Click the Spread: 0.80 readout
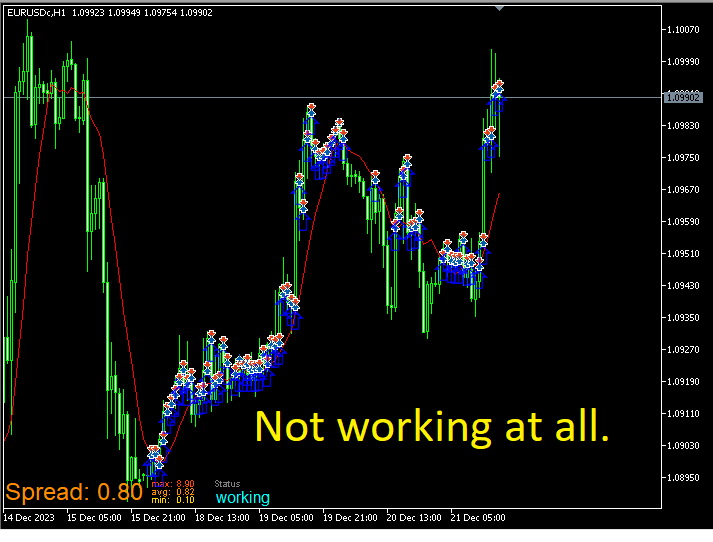713x542 pixels. [x=74, y=492]
